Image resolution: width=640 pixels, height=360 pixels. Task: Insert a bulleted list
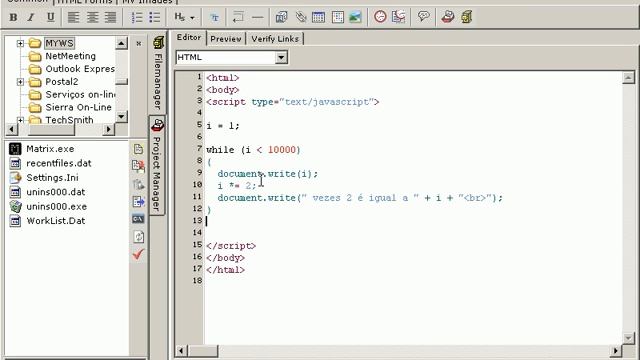[x=155, y=18]
